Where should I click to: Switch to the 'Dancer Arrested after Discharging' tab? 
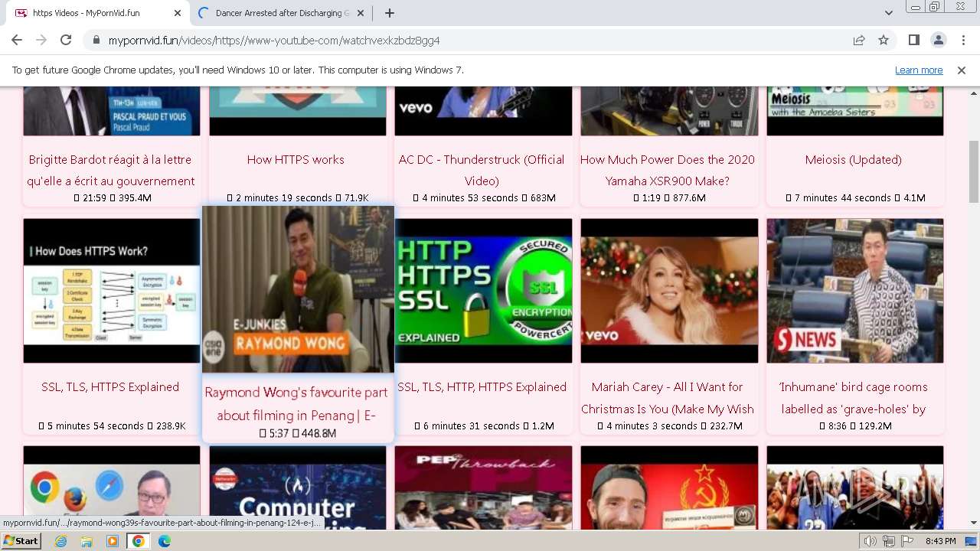click(281, 13)
